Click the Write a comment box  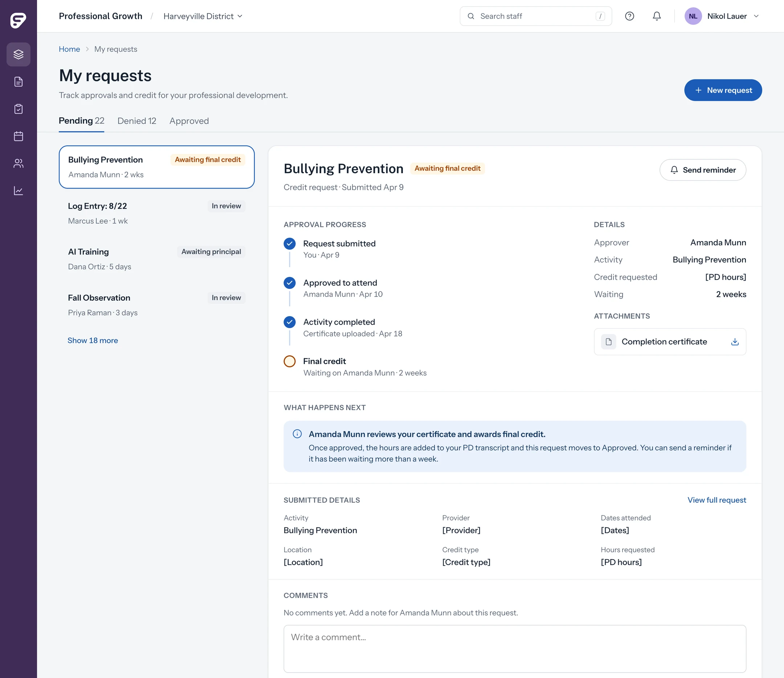pos(515,649)
